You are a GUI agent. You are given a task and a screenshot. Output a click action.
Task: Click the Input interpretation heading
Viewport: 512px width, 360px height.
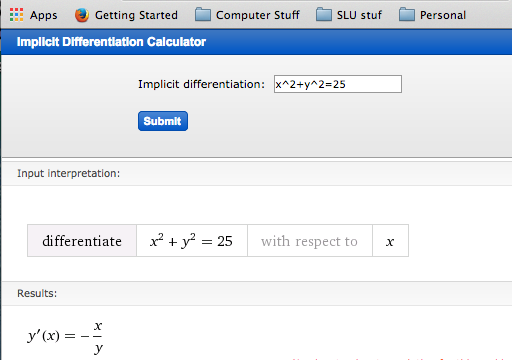tap(68, 173)
